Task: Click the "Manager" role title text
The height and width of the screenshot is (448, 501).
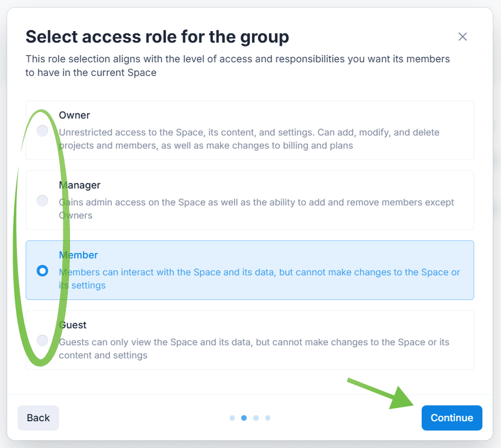Action: 80,185
